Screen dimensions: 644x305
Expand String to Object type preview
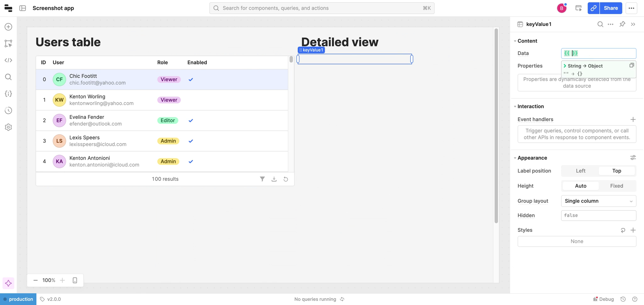click(565, 66)
